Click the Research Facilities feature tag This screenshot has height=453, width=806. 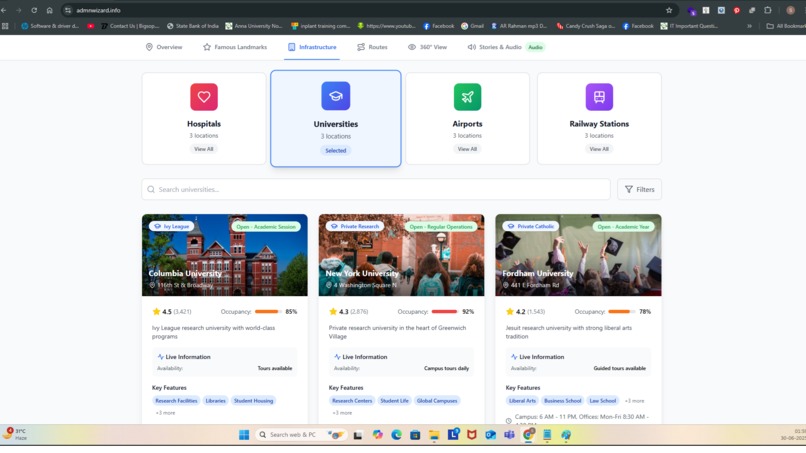[x=176, y=401]
